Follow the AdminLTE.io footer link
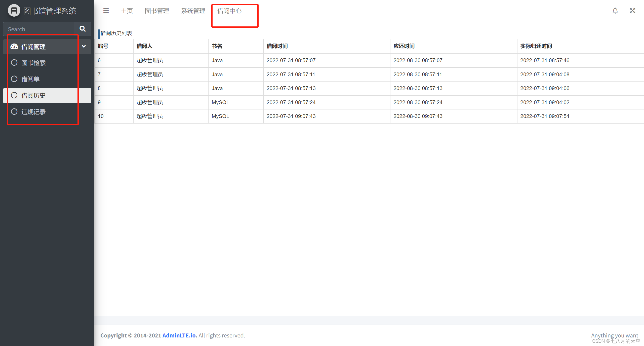 pyautogui.click(x=179, y=335)
